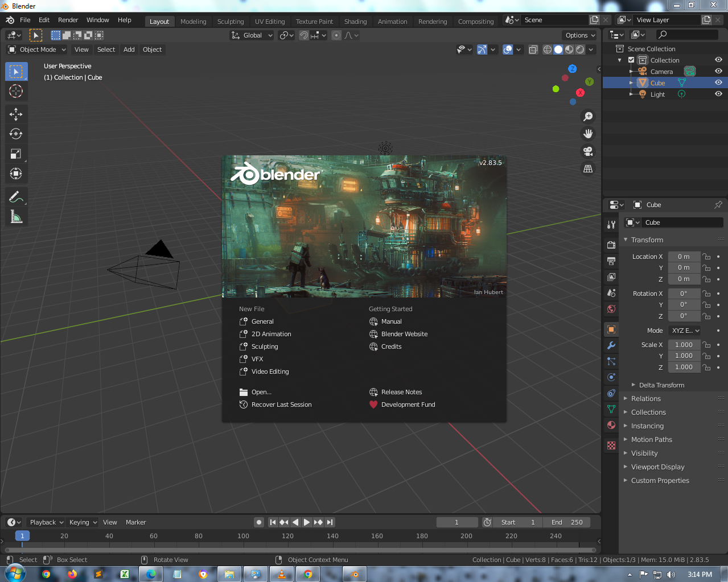Hide the Cube using its eye icon
Viewport: 728px width, 582px height.
coord(718,82)
